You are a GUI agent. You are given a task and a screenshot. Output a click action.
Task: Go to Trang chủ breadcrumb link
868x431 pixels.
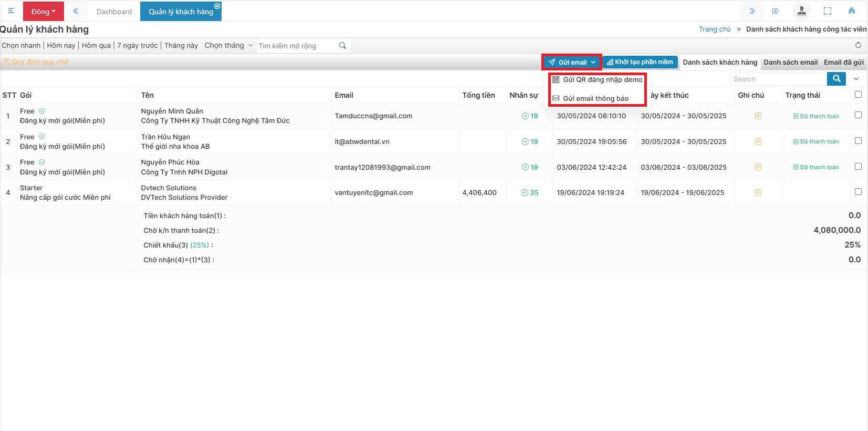715,29
